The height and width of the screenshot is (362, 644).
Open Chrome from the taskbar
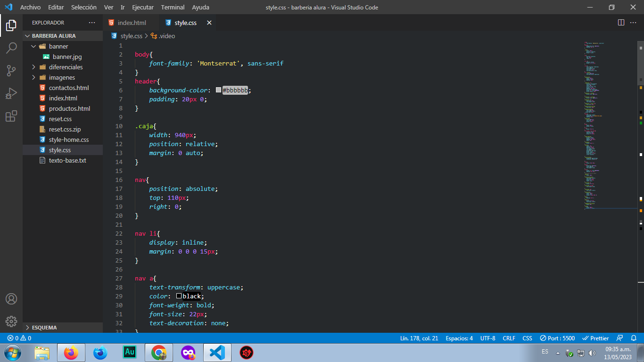[x=159, y=352]
